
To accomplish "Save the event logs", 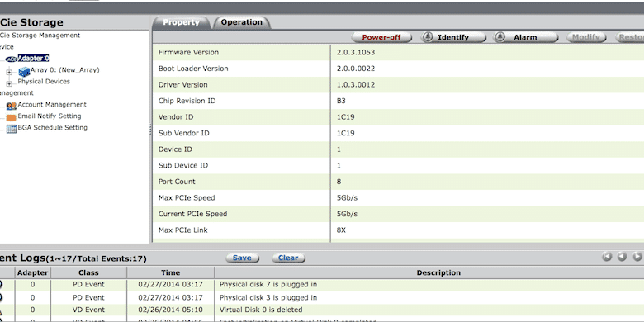I will tap(242, 258).
